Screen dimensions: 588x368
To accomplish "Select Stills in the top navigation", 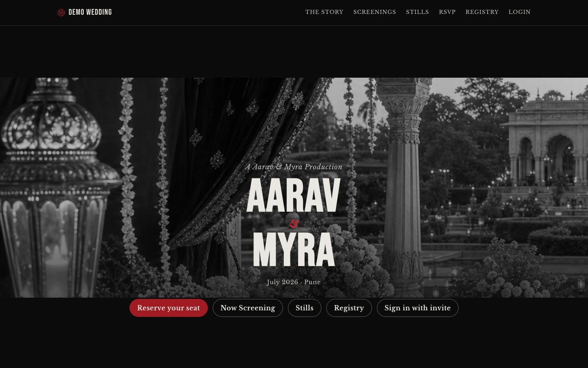I will click(x=417, y=12).
